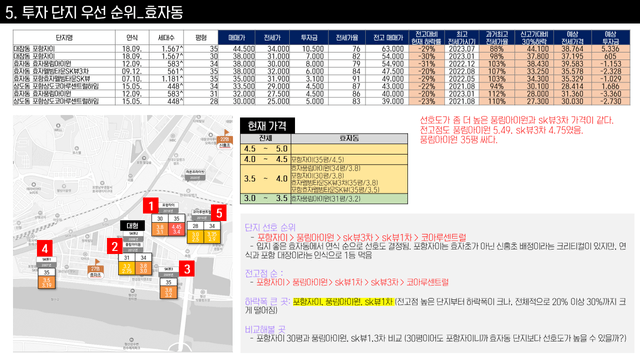This screenshot has height=360, width=640.
Task: Click the 5,336 예상 투자금 cell
Action: [x=610, y=49]
